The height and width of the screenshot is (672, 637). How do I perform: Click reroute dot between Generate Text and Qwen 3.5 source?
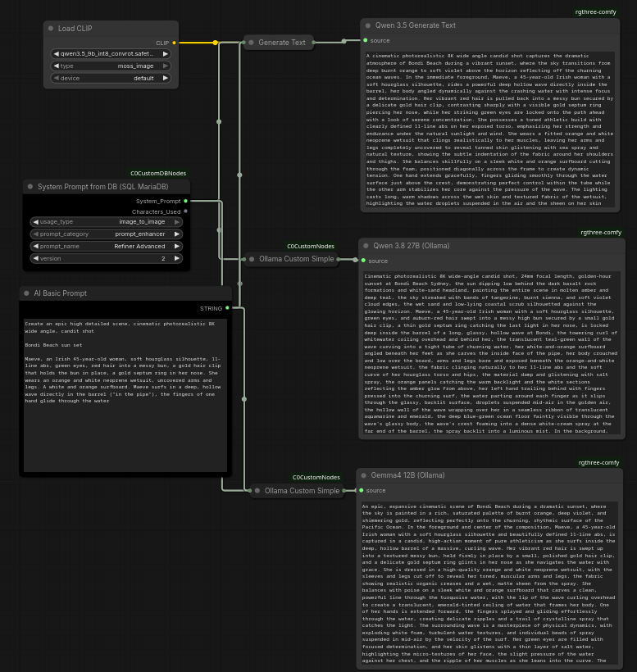tap(344, 41)
